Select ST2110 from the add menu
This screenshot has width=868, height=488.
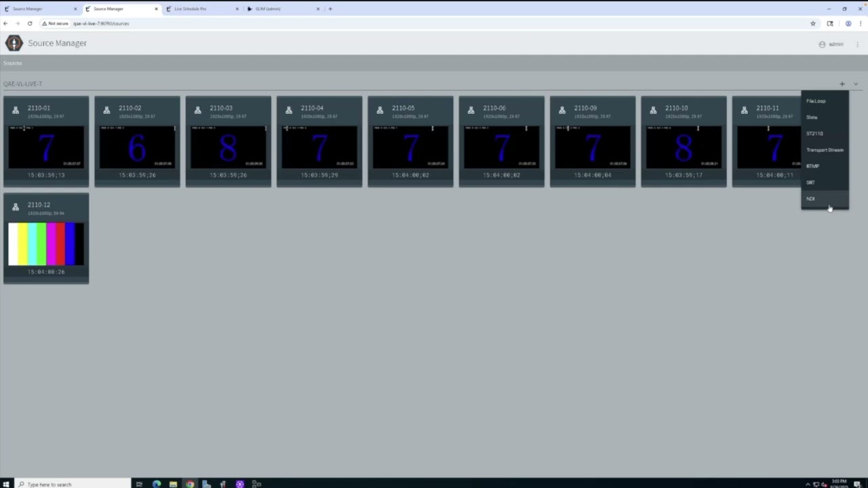[825, 134]
